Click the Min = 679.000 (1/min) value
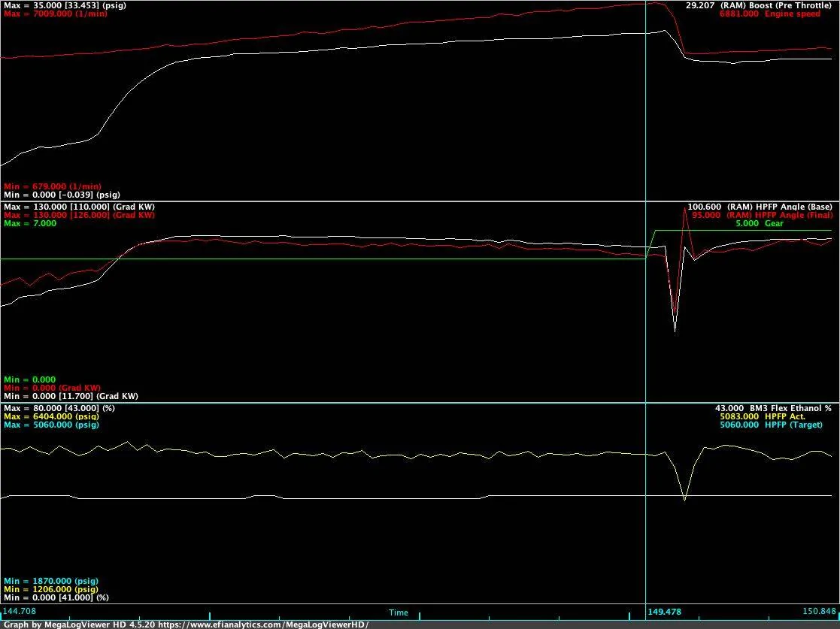This screenshot has width=840, height=629. (x=52, y=187)
